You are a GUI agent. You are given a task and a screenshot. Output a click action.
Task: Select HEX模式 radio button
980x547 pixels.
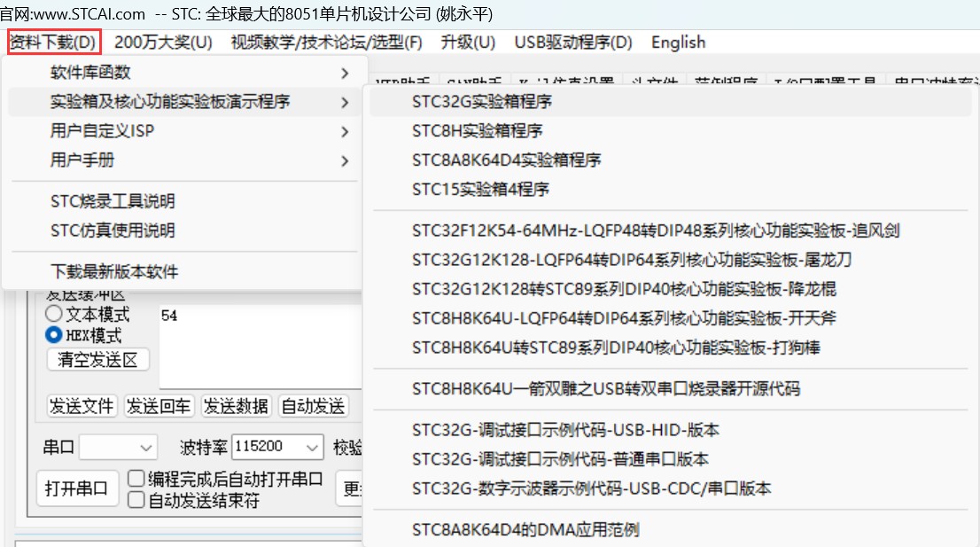tap(54, 335)
